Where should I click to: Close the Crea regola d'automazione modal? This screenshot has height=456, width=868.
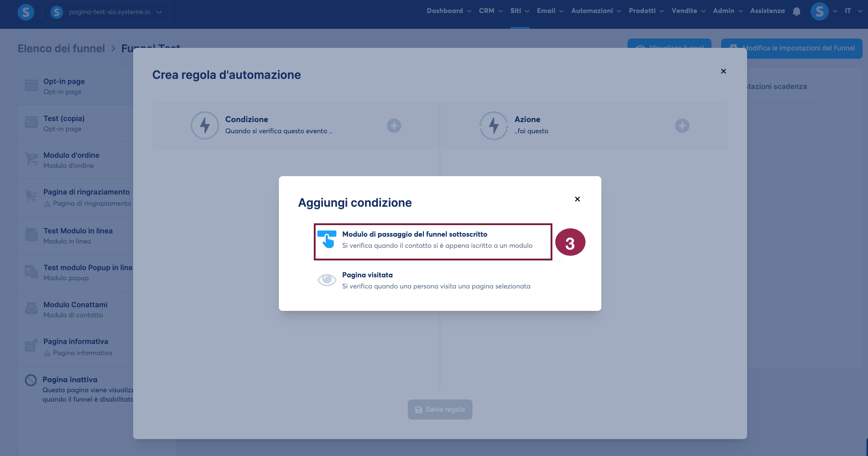(723, 71)
